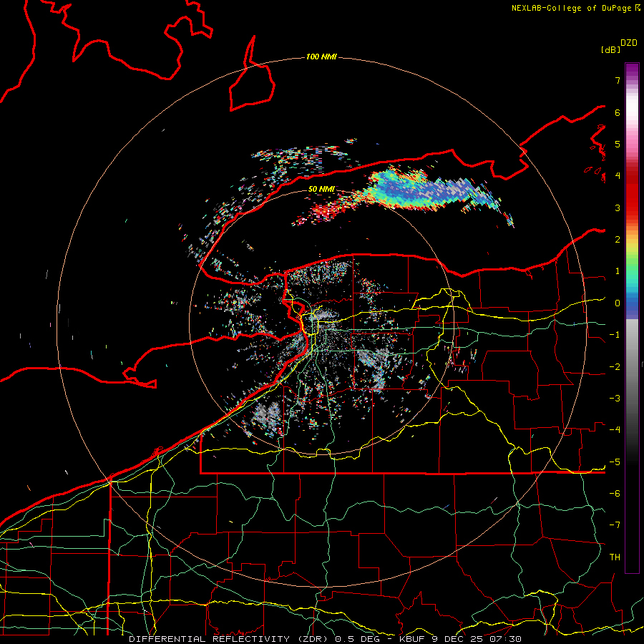
Task: Click the 5 value on color scale
Action: pyautogui.click(x=618, y=144)
